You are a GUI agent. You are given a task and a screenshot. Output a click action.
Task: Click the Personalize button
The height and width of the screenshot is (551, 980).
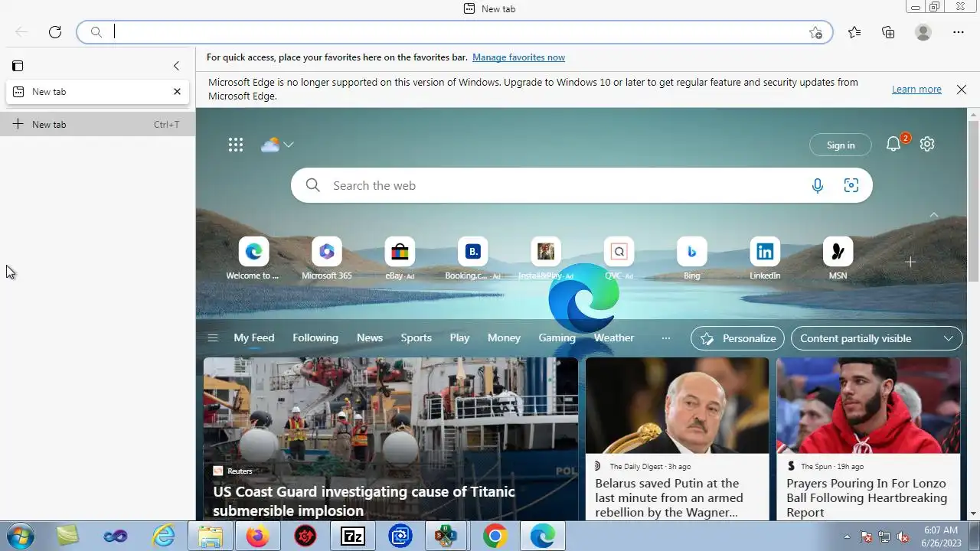coord(738,338)
